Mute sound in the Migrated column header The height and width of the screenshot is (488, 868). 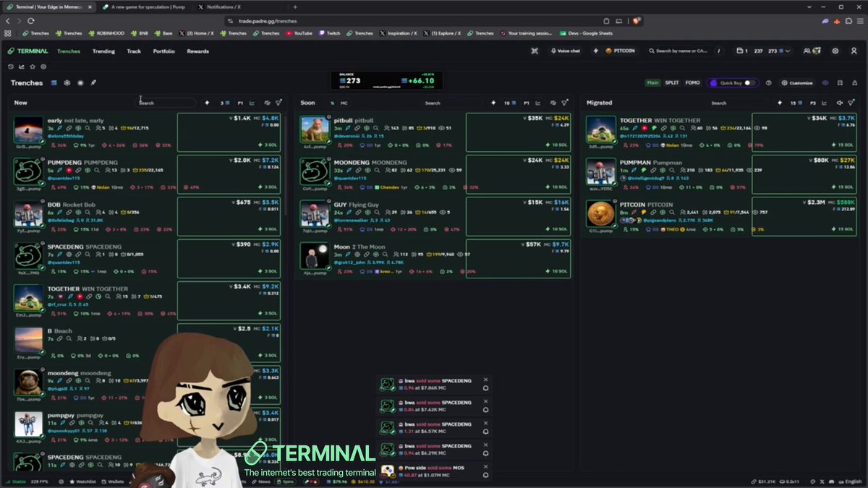point(839,103)
